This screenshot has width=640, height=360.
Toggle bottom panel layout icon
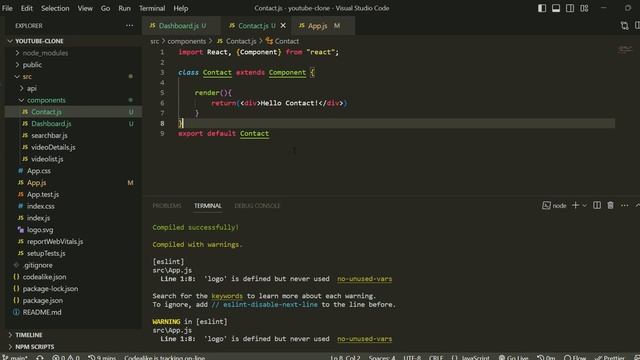[x=556, y=8]
